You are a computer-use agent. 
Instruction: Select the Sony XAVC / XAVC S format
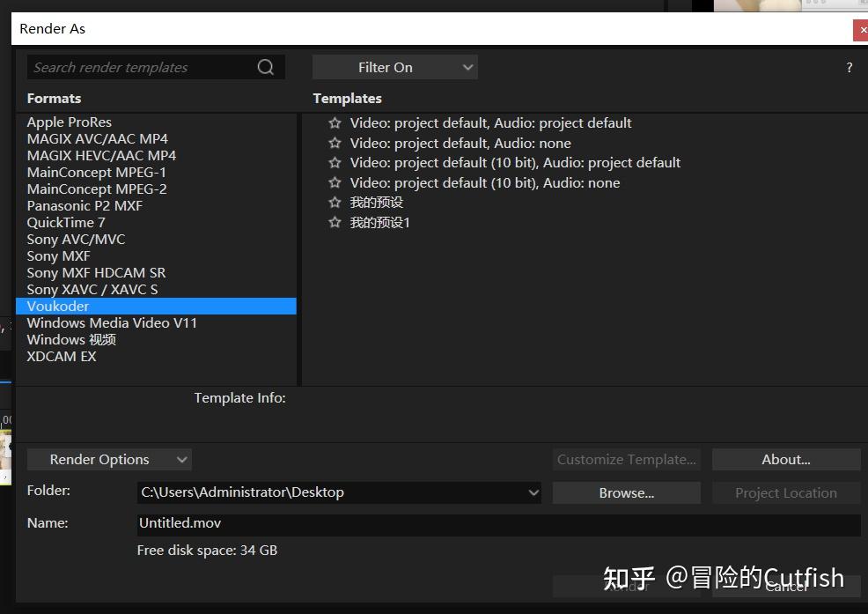(92, 289)
